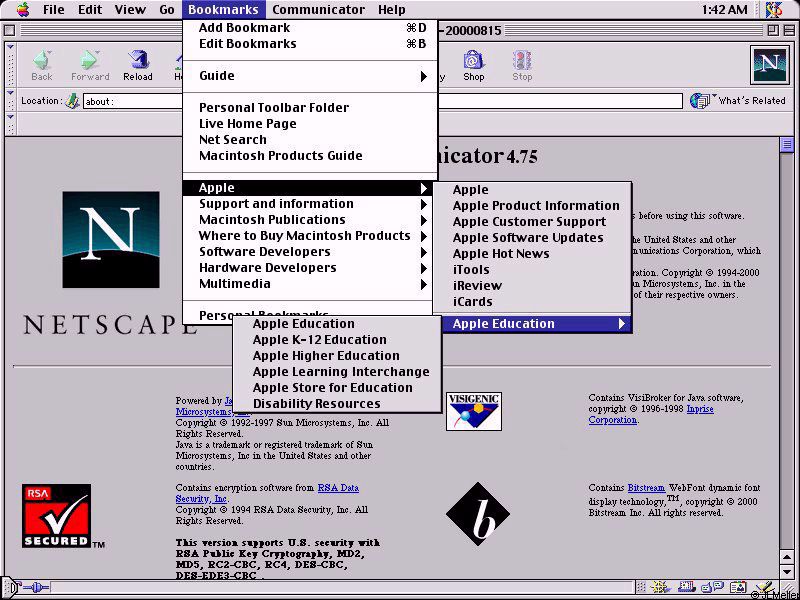Open the Shop toolbar icon
Image resolution: width=800 pixels, height=600 pixels.
(x=473, y=60)
